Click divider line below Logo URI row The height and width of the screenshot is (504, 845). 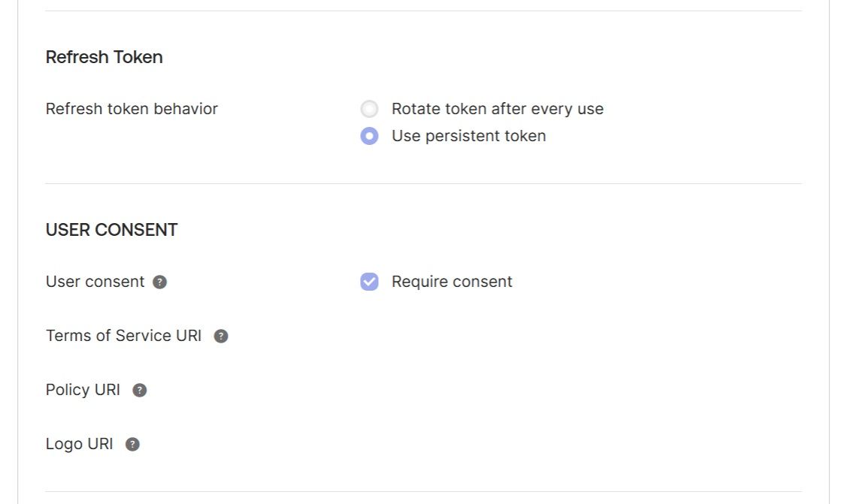pos(423,491)
